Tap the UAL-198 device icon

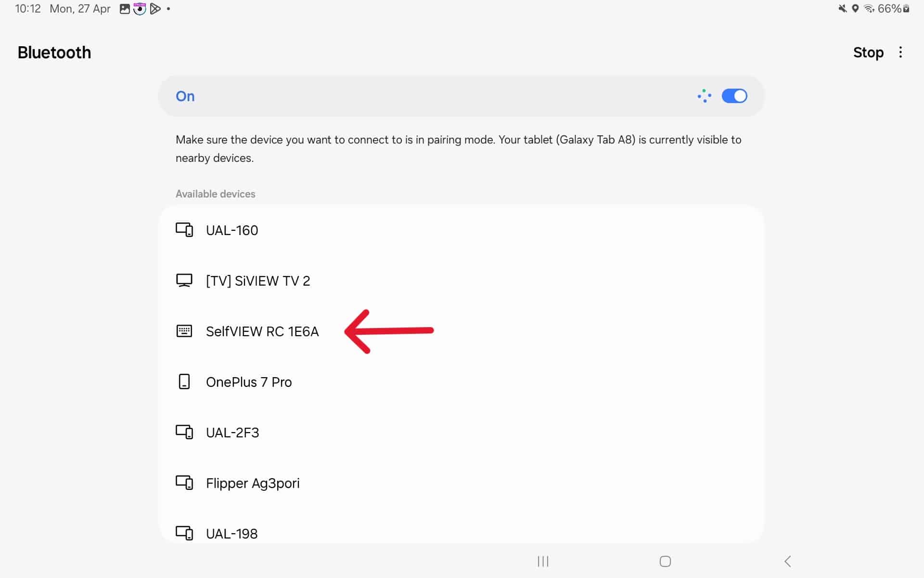pos(184,533)
